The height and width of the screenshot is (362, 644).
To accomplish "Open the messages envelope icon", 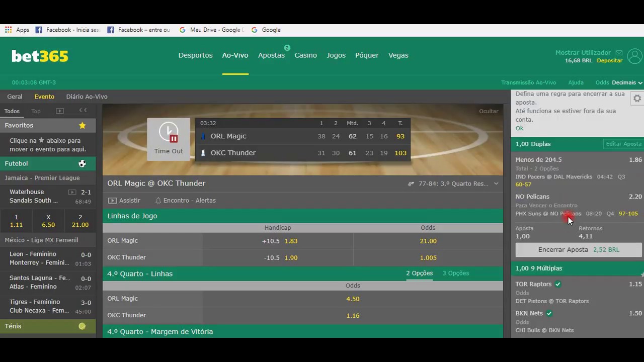I will coord(619,53).
